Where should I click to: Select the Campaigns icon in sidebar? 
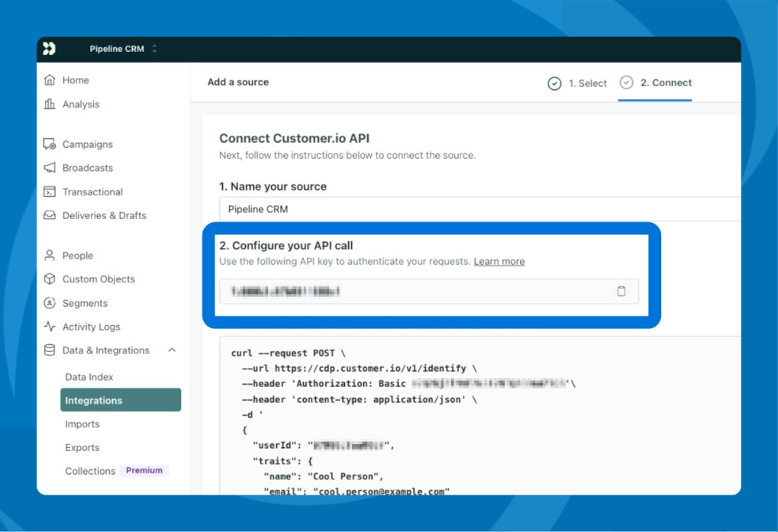(50, 144)
